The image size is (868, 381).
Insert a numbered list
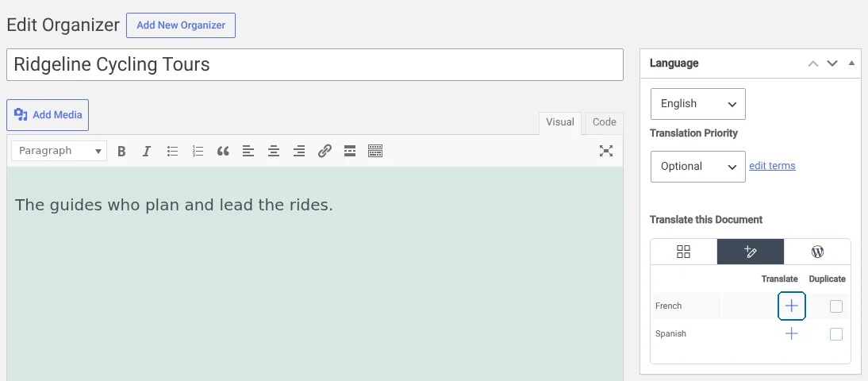click(x=198, y=151)
